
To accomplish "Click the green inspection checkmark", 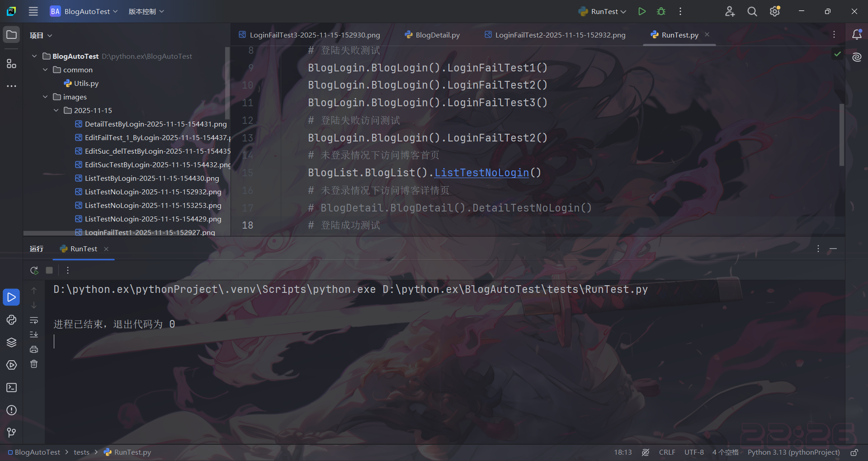I will click(x=837, y=54).
